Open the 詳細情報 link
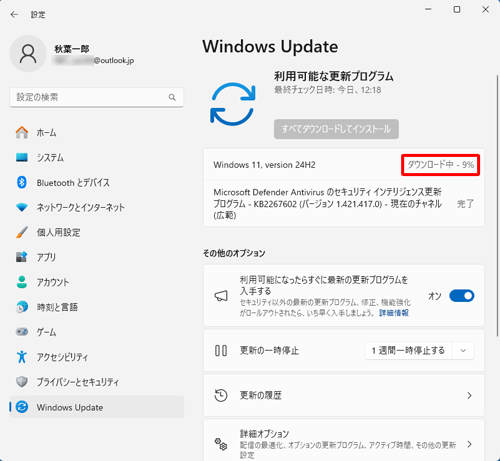Viewport: 500px width, 461px height. [394, 313]
